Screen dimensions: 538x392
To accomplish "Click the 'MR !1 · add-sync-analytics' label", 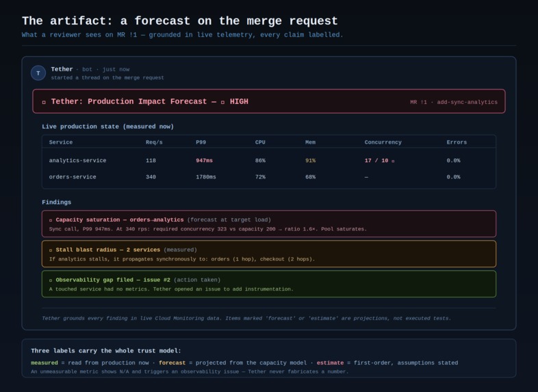I will pyautogui.click(x=454, y=102).
